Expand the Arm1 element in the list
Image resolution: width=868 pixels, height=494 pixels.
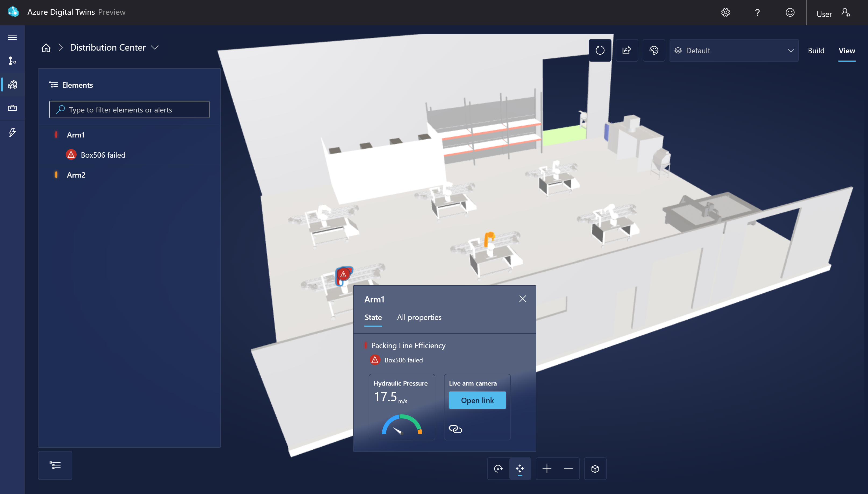(75, 134)
